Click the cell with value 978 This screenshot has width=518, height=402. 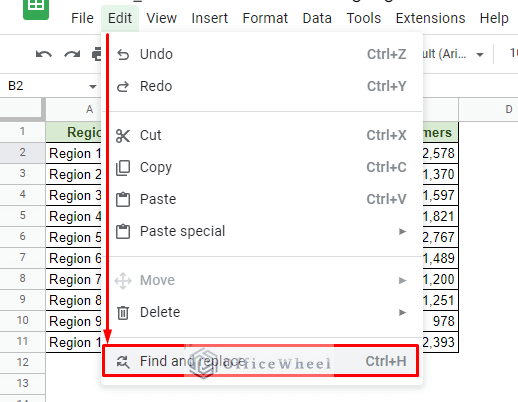point(440,321)
